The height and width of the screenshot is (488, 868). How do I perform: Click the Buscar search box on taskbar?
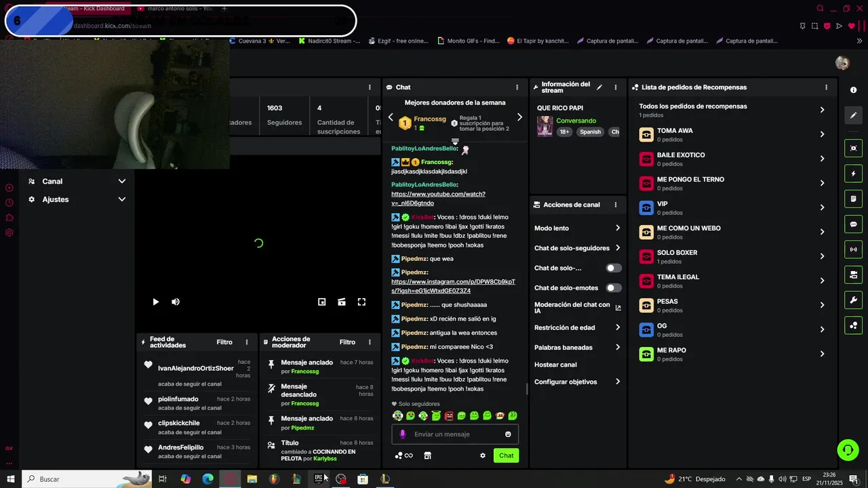pyautogui.click(x=87, y=479)
